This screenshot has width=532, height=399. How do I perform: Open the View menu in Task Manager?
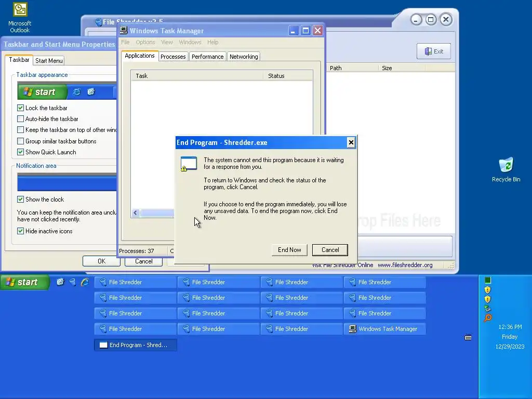click(167, 42)
